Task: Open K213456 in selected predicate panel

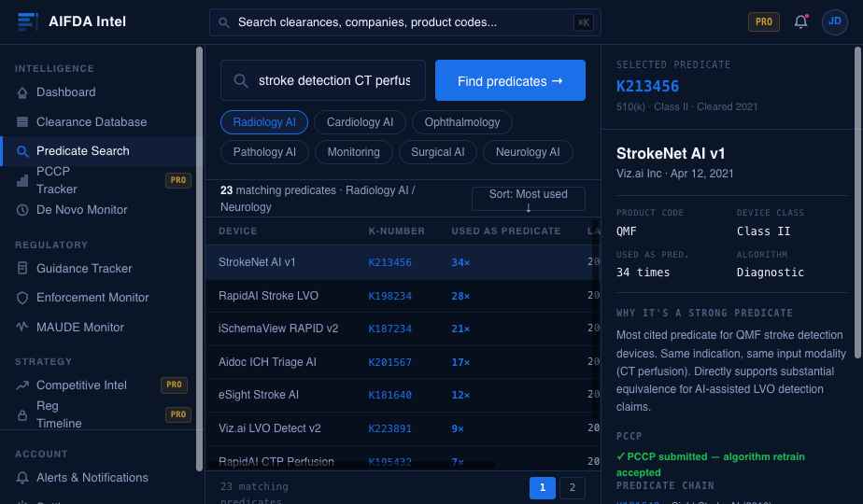Action: pyautogui.click(x=647, y=87)
